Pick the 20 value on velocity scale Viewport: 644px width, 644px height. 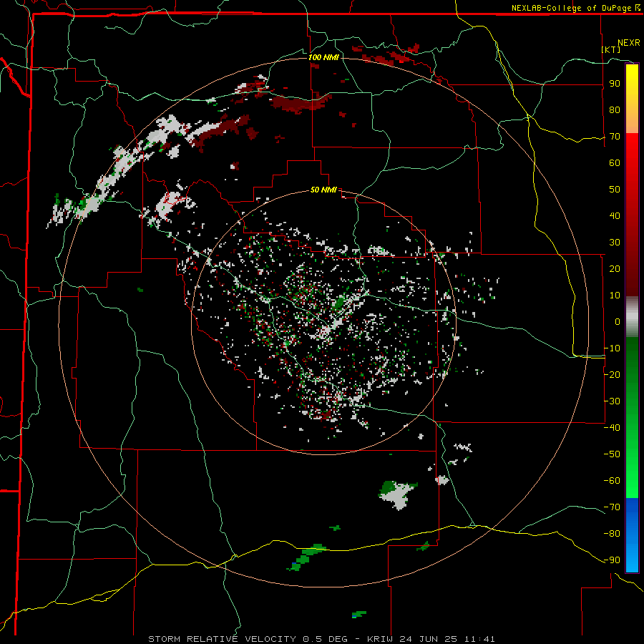click(615, 269)
